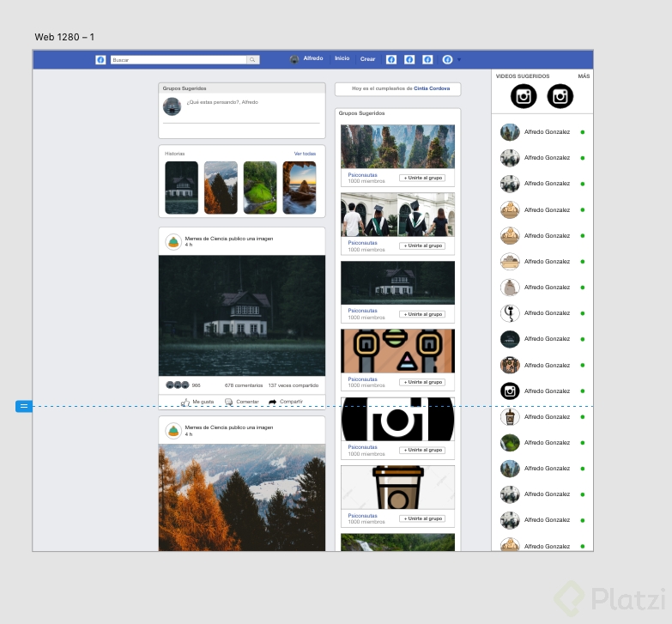Image resolution: width=672 pixels, height=624 pixels.
Task: Click the Instagram camera contact avatar in list
Action: (510, 391)
